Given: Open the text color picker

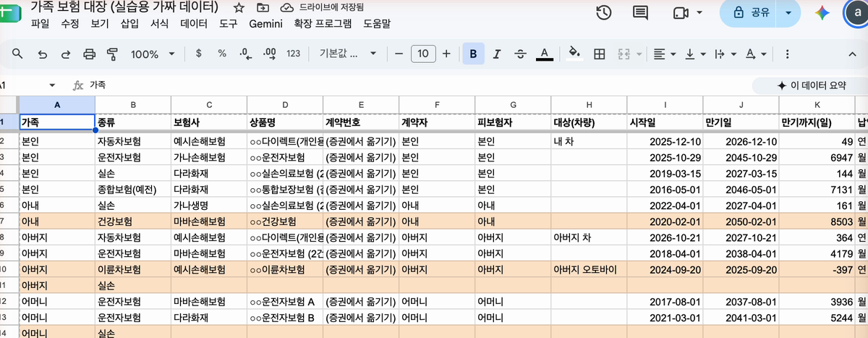Looking at the screenshot, I should click(x=545, y=54).
